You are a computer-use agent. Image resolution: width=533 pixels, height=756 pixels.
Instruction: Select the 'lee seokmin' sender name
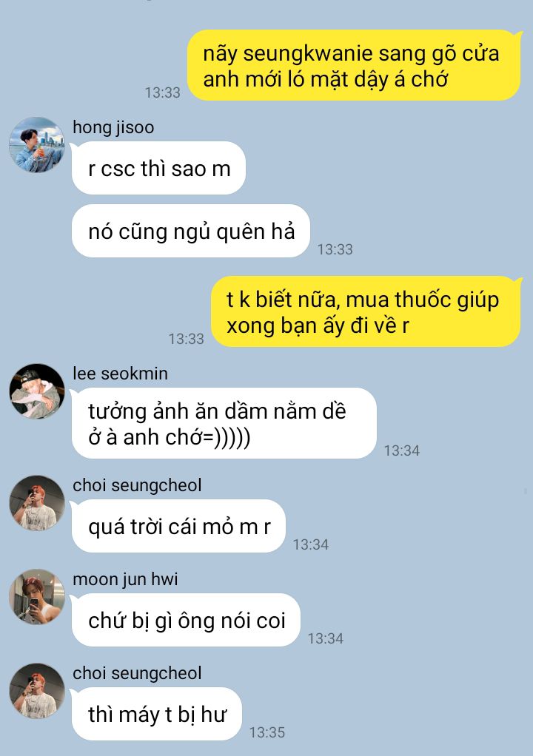point(120,374)
